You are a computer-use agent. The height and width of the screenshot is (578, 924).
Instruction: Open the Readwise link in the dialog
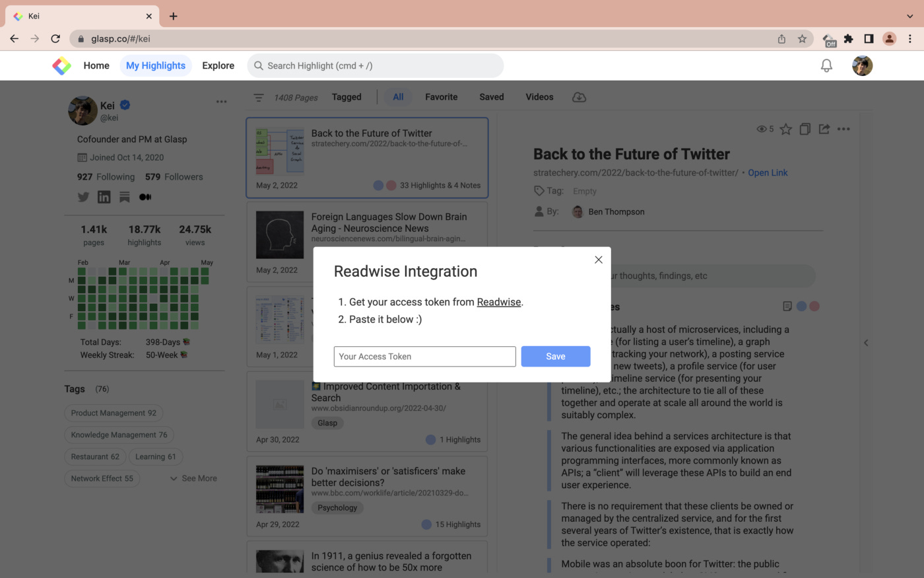point(498,302)
